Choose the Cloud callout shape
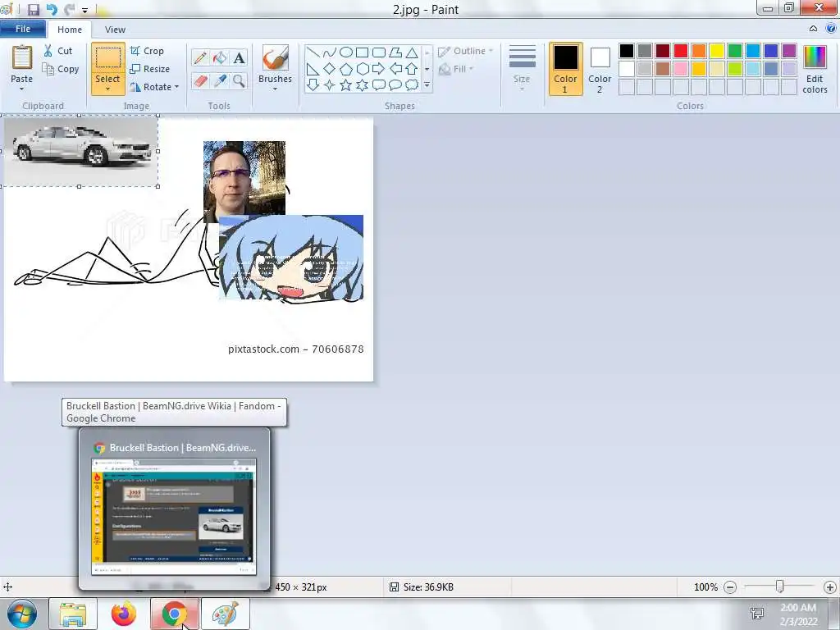The image size is (840, 630). pyautogui.click(x=412, y=84)
